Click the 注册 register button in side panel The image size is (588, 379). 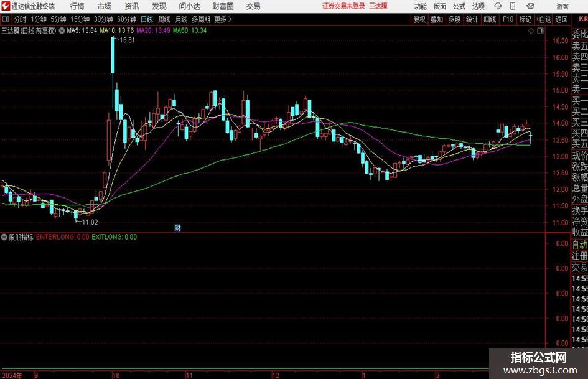tap(580, 256)
